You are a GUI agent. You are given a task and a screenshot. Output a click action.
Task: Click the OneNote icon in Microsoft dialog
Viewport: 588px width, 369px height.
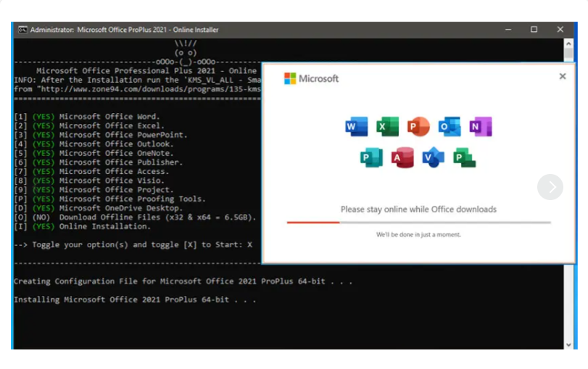[481, 126]
